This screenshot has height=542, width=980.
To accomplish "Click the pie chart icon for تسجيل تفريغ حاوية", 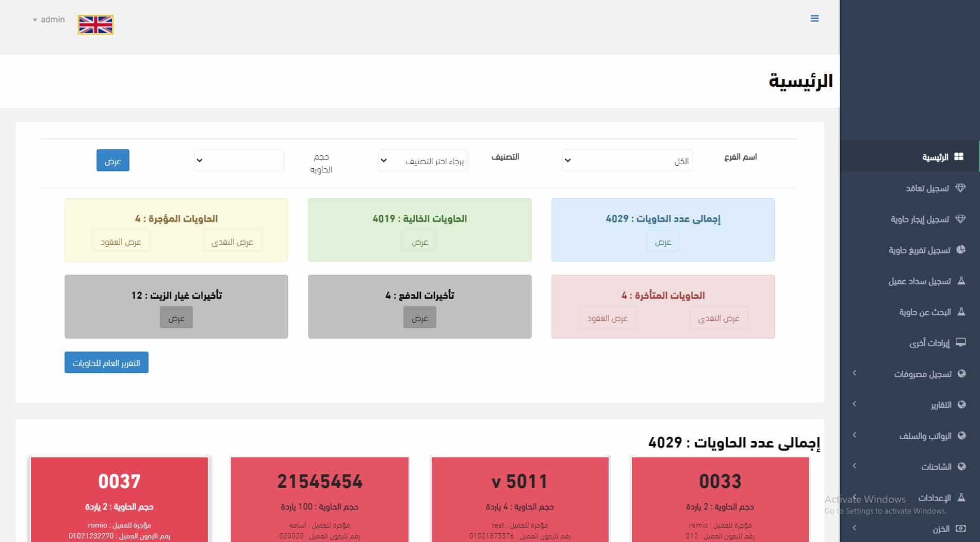I will point(960,250).
